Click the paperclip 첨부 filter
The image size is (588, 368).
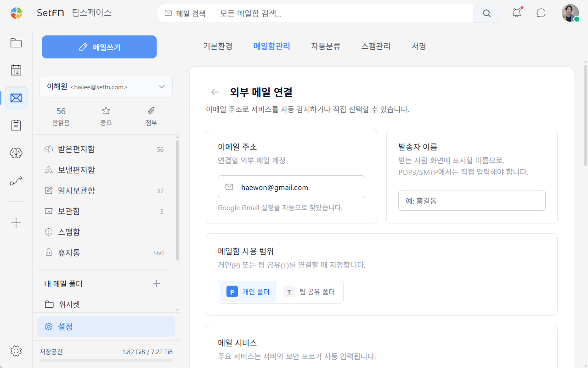[151, 116]
